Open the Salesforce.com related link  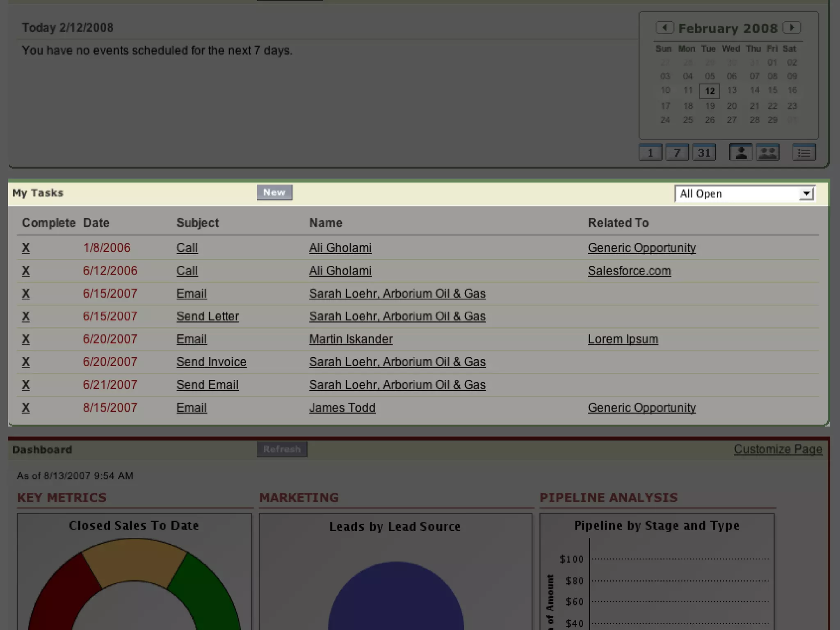pyautogui.click(x=629, y=271)
